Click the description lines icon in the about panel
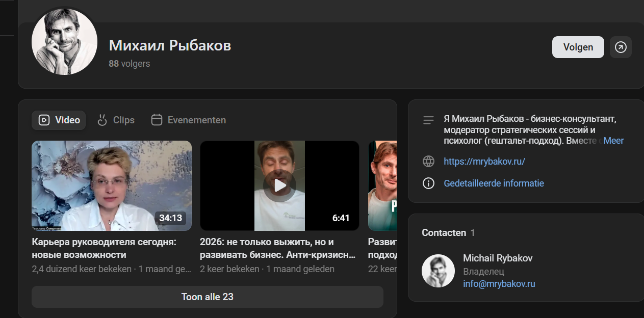 [x=428, y=120]
